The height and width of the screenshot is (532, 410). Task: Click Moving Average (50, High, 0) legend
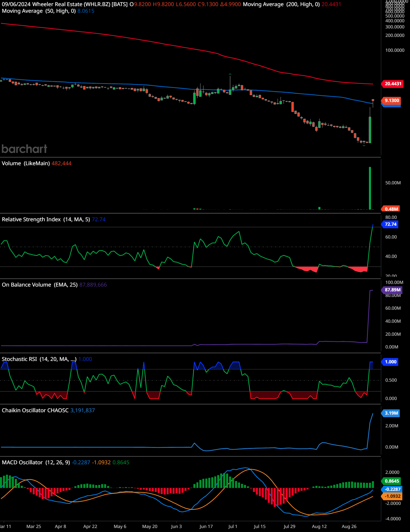(39, 11)
